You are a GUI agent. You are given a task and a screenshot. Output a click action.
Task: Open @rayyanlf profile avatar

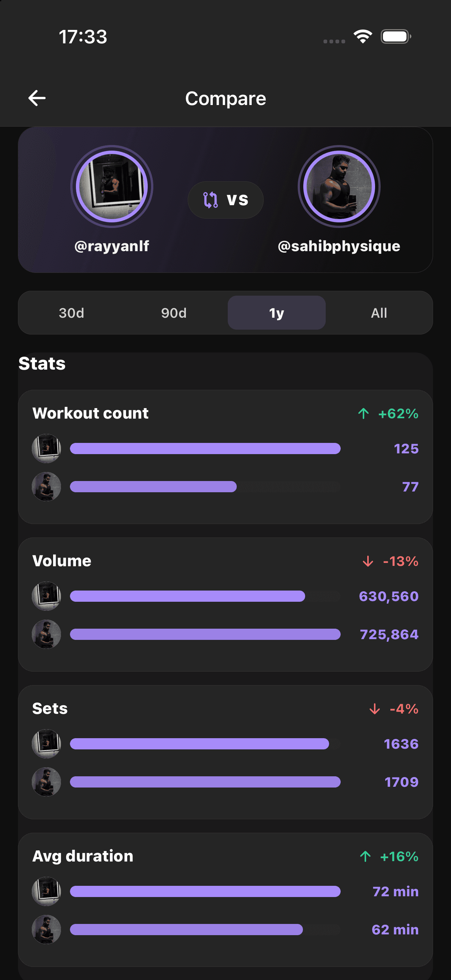(x=111, y=187)
